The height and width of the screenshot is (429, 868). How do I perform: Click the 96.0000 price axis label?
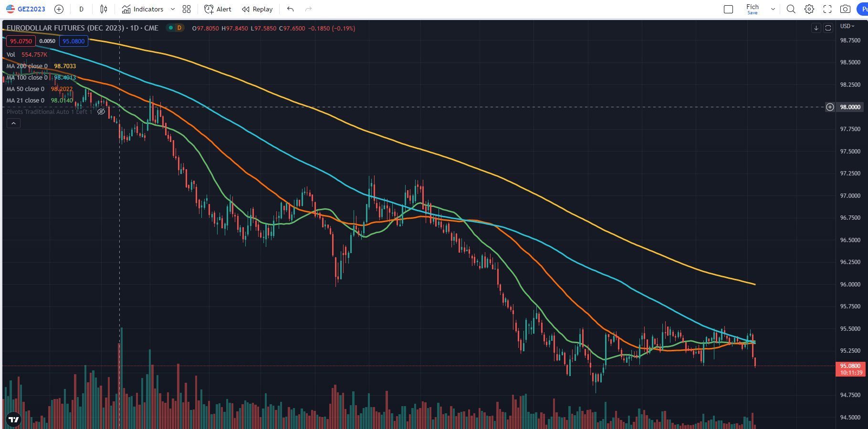[850, 285]
